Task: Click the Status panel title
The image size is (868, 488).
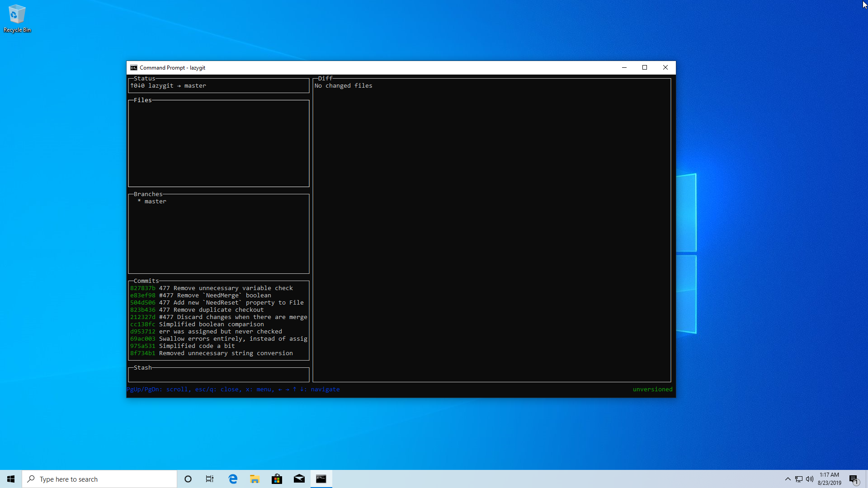Action: tap(145, 79)
